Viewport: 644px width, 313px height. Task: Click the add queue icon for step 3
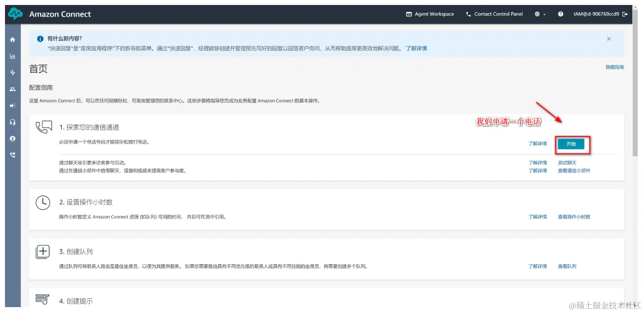pyautogui.click(x=42, y=252)
